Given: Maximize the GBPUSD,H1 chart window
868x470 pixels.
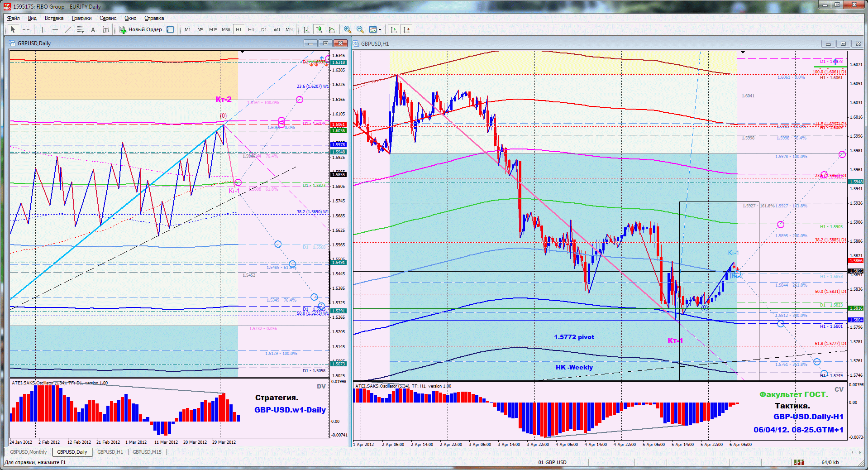Looking at the screenshot, I should click(843, 43).
